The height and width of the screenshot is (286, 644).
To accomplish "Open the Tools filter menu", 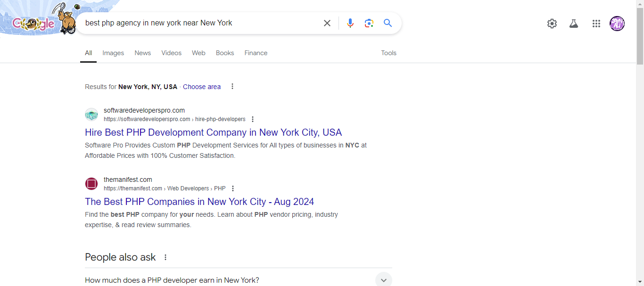I will [x=388, y=53].
